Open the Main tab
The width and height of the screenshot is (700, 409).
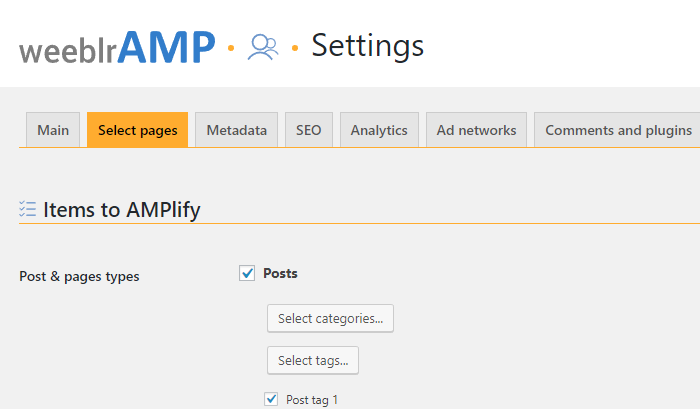[x=53, y=130]
